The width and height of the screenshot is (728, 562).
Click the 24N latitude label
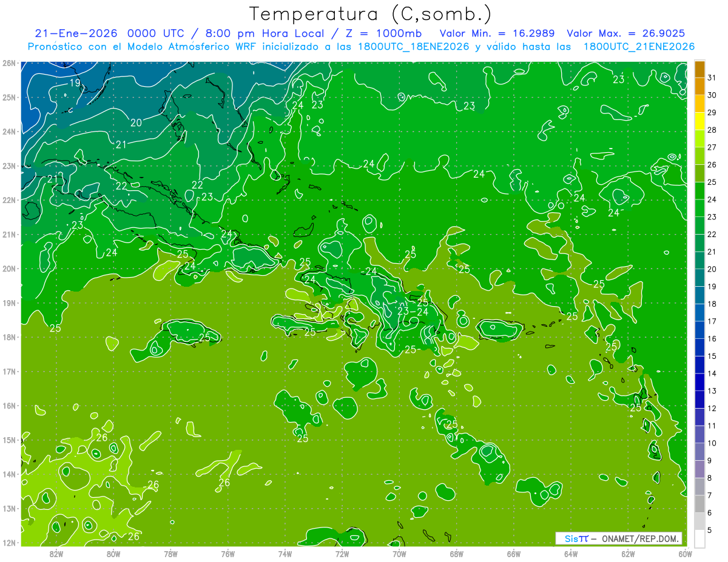(x=9, y=132)
